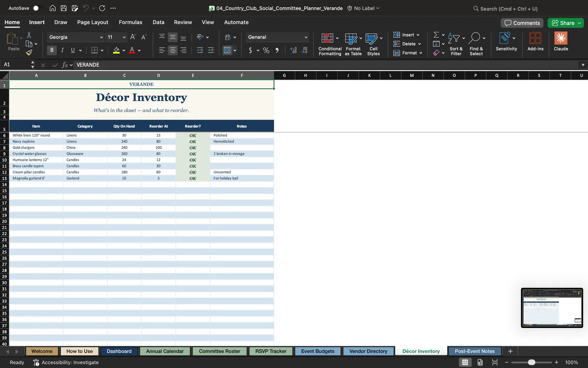Viewport: 588px width, 368px height.
Task: Click Delete cells button in ribbon
Action: click(x=407, y=44)
